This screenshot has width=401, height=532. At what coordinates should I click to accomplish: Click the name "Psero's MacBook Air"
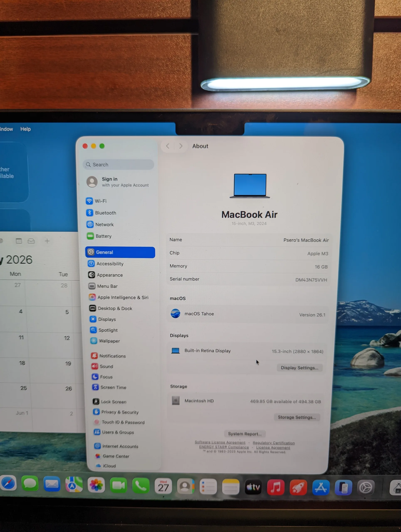tap(306, 240)
